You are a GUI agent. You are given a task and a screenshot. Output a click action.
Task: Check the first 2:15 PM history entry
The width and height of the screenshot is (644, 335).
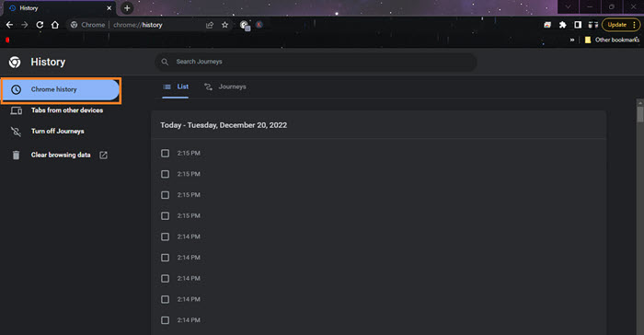[165, 154]
